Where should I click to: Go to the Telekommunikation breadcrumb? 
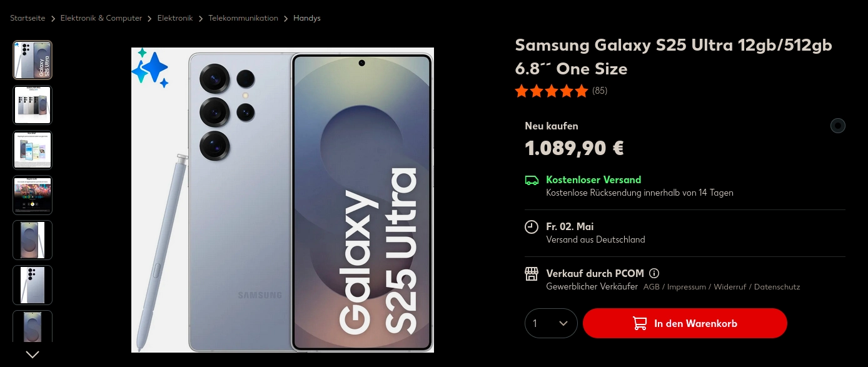pyautogui.click(x=243, y=18)
